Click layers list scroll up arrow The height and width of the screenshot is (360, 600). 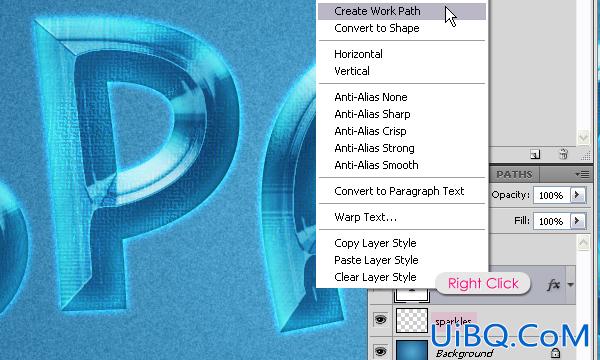click(584, 243)
